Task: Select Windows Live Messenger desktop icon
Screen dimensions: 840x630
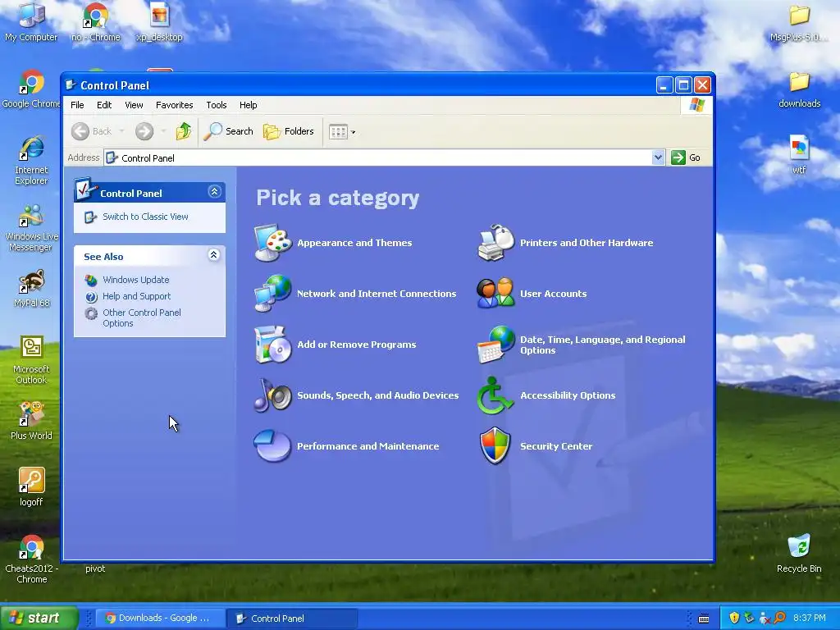Action: 31,227
